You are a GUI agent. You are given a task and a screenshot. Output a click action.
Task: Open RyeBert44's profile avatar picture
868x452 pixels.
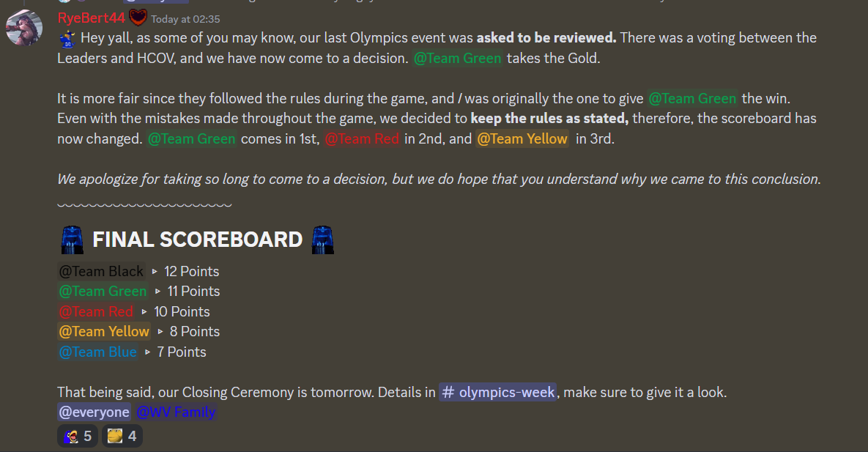(x=23, y=28)
